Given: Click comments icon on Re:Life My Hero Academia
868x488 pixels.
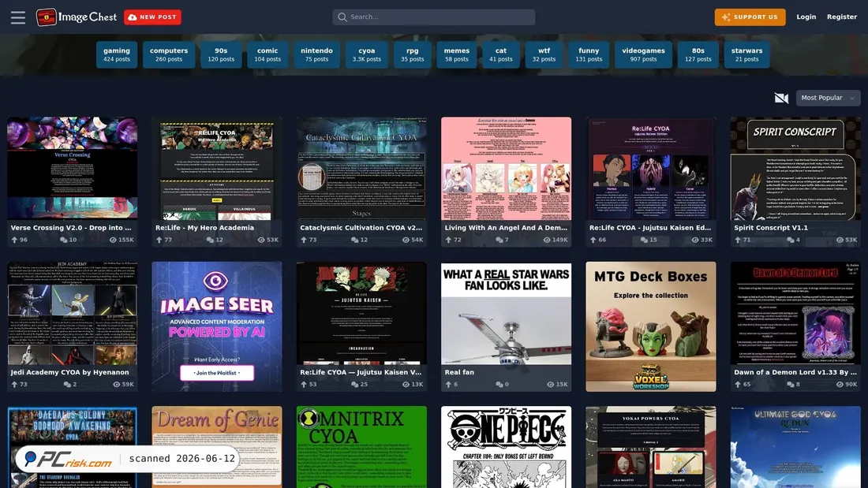Looking at the screenshot, I should [210, 240].
